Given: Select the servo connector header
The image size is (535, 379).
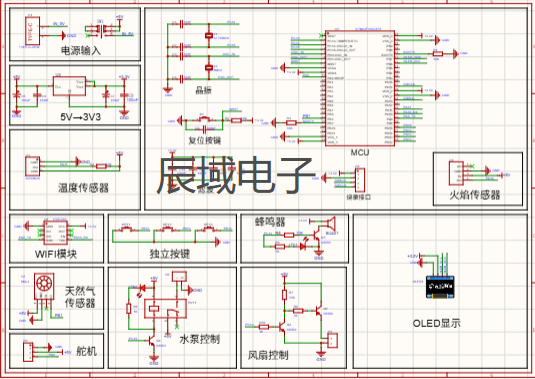Looking at the screenshot, I should (28, 352).
